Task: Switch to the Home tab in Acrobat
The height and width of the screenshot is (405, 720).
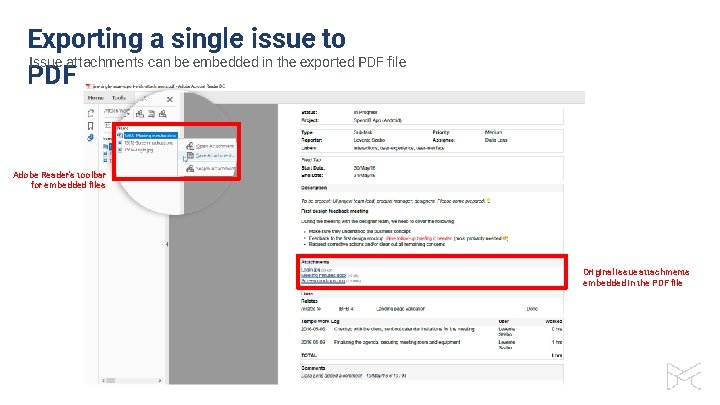Action: [96, 98]
